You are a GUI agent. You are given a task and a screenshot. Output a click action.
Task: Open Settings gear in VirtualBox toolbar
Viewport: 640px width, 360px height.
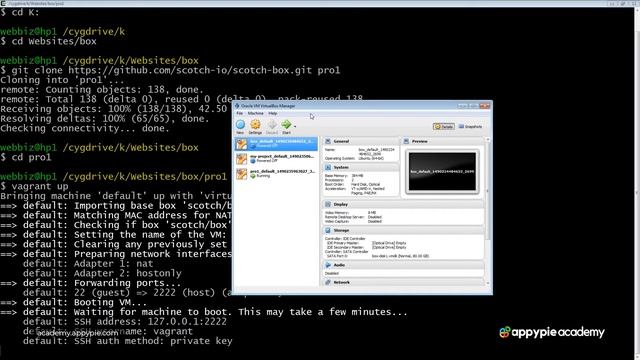click(x=256, y=124)
